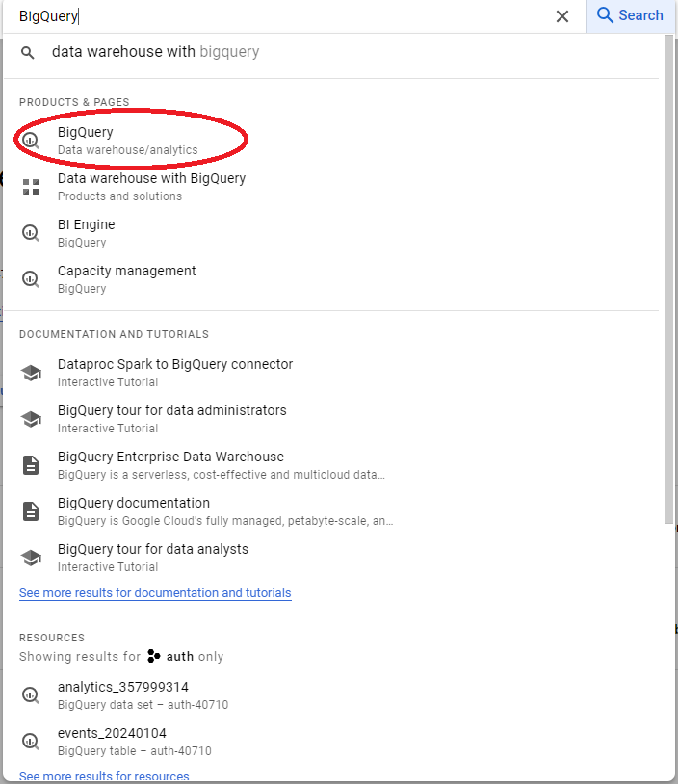The image size is (678, 784).
Task: Clear the search box with the X
Action: pos(562,15)
